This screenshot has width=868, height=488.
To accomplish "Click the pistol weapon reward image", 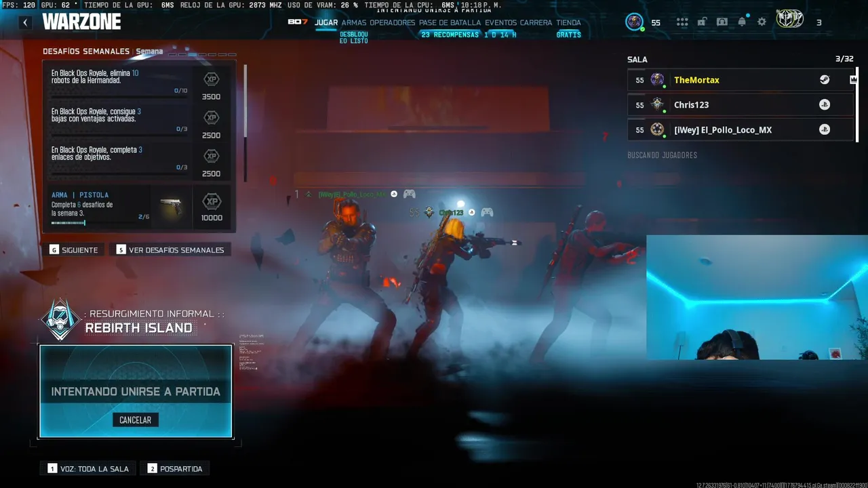I will (x=172, y=207).
